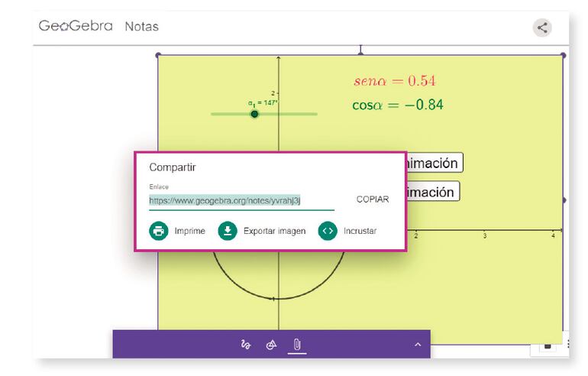Expand the toolbar with the up chevron
Viewport: 588px width, 376px height.
pyautogui.click(x=418, y=345)
